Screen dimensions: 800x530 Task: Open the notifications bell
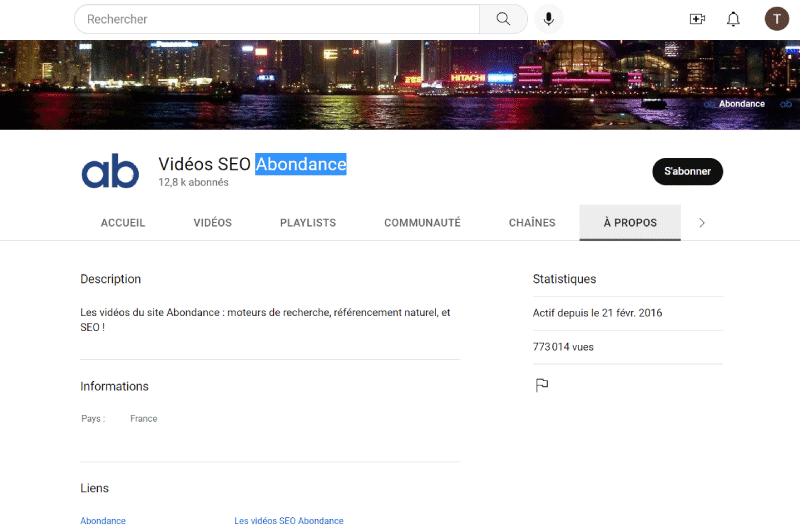(x=733, y=19)
